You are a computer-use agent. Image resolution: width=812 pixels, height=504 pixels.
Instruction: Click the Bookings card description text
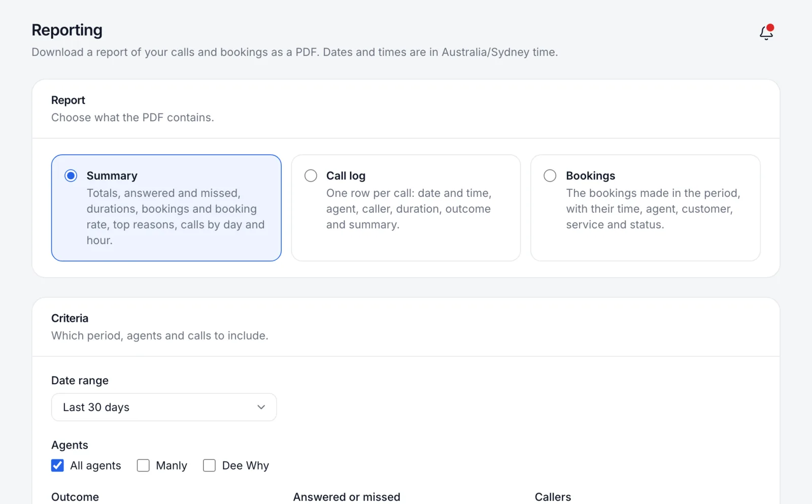click(x=653, y=209)
